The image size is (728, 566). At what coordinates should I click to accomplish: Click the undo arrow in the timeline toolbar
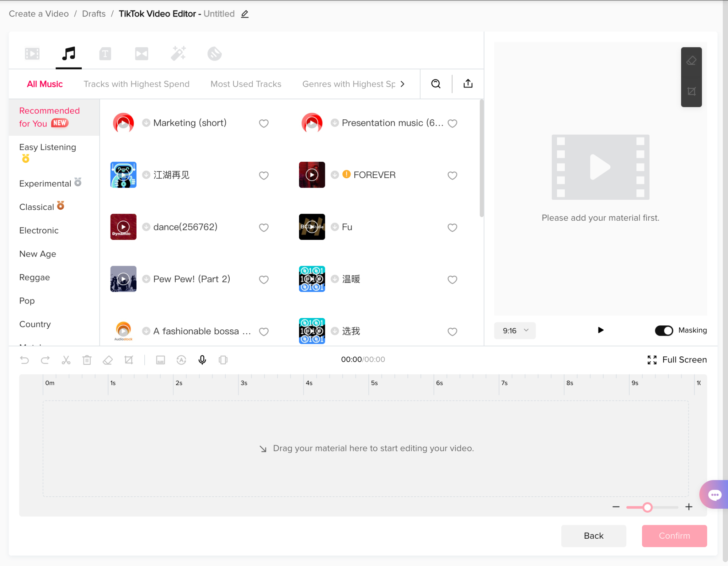click(x=25, y=360)
